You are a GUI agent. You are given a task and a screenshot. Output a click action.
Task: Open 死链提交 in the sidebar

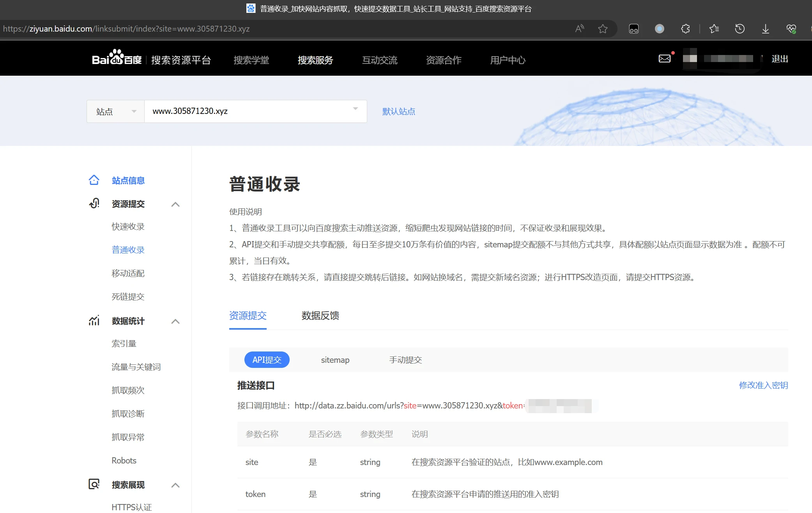coord(128,296)
